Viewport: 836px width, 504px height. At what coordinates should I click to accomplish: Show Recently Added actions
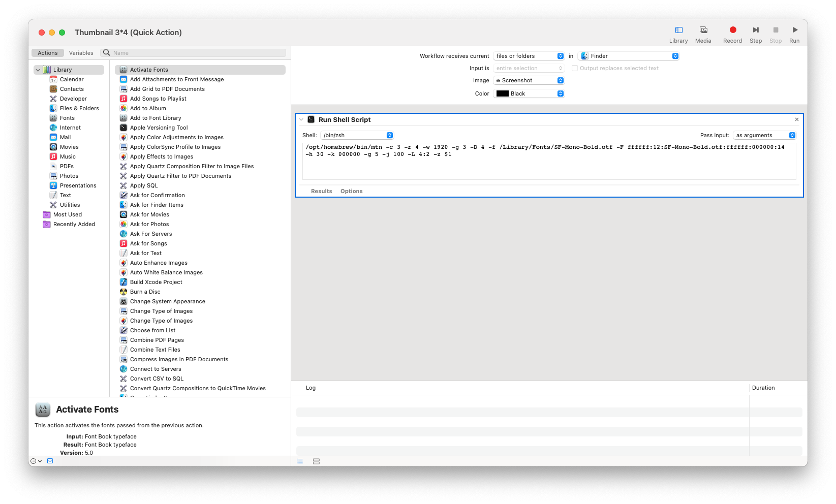pyautogui.click(x=74, y=224)
